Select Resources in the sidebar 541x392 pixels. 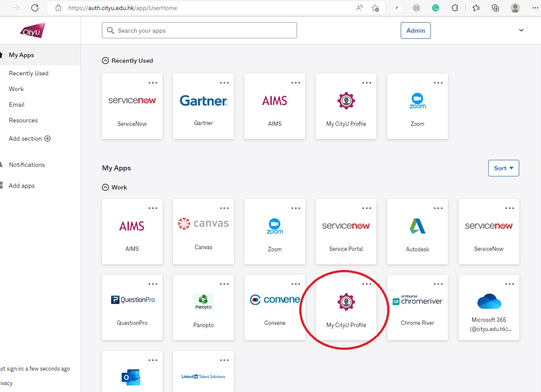coord(23,120)
